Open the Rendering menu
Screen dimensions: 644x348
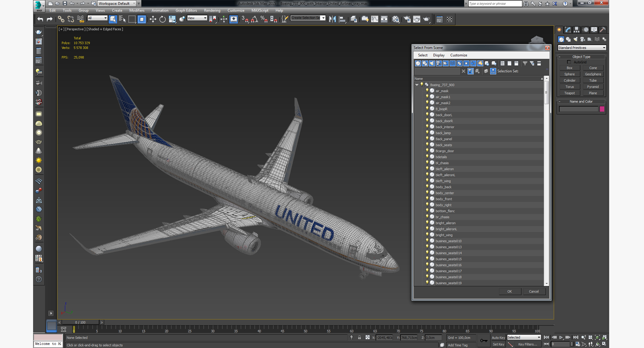tap(212, 10)
